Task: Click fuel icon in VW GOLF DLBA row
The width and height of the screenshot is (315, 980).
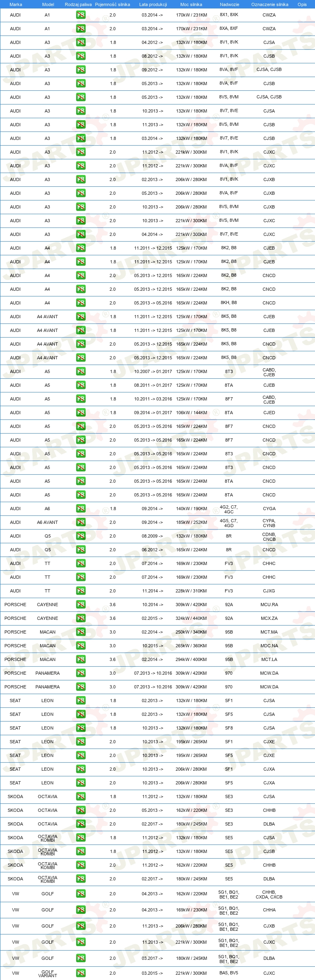Action: click(81, 958)
